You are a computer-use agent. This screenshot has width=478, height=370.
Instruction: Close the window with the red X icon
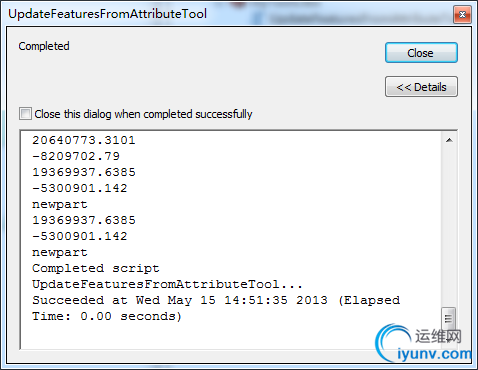point(462,14)
